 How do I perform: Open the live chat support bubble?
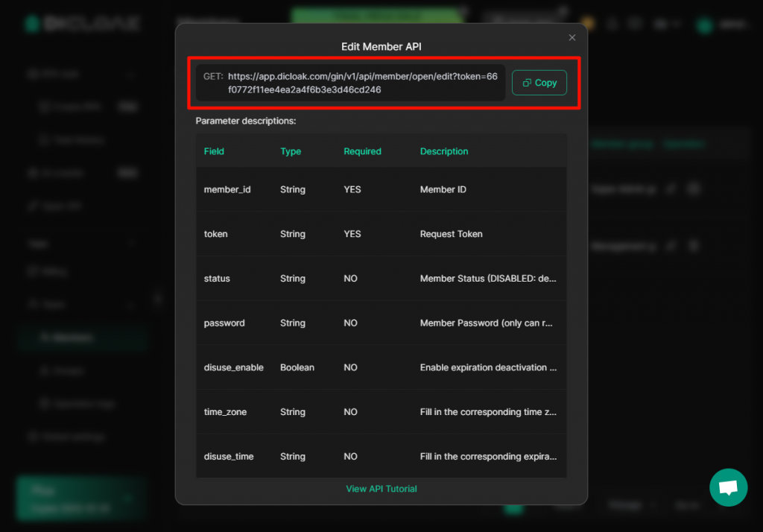point(728,487)
